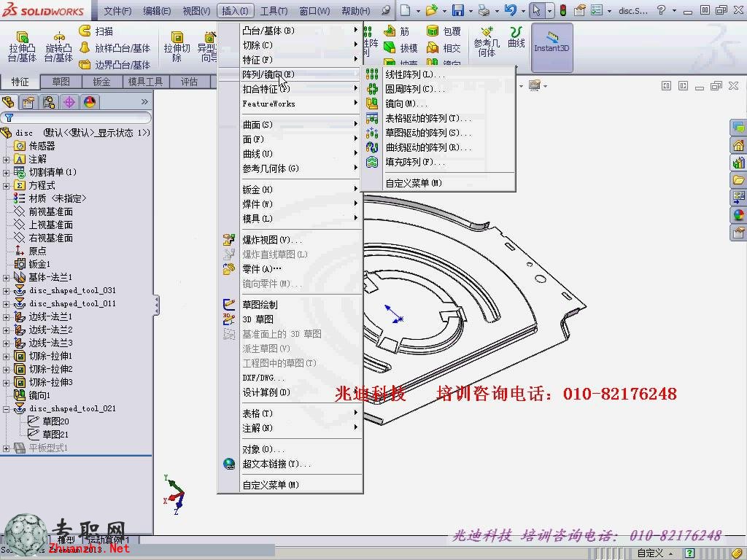Image resolution: width=747 pixels, height=560 pixels.
Task: Expand the 平板型式1 tree node
Action: tap(6, 448)
